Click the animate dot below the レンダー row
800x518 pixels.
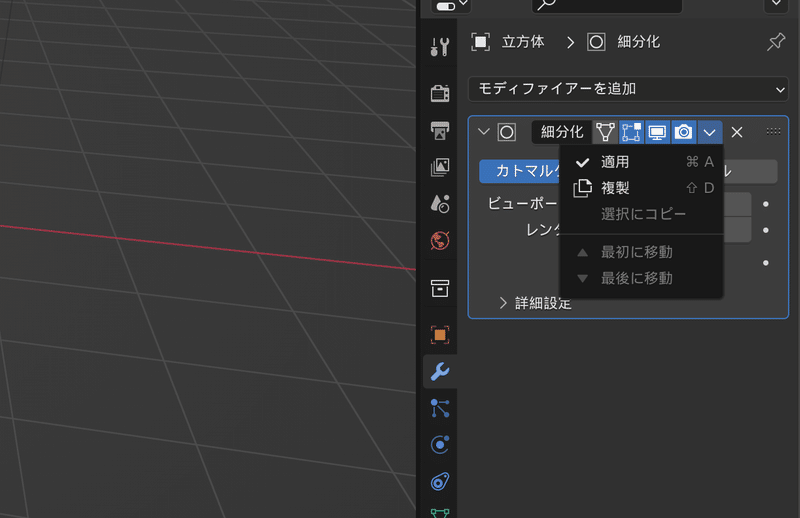(765, 263)
